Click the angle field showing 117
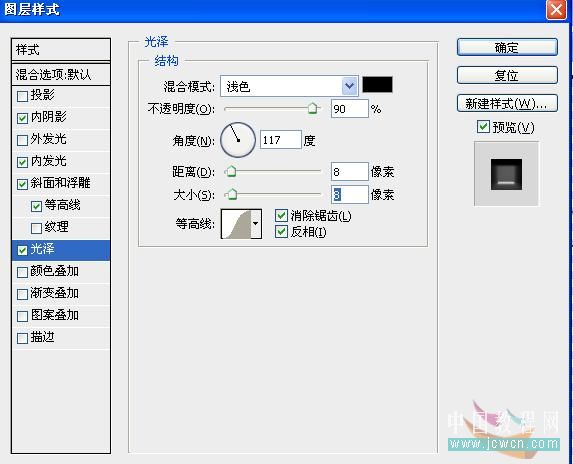 tap(281, 140)
